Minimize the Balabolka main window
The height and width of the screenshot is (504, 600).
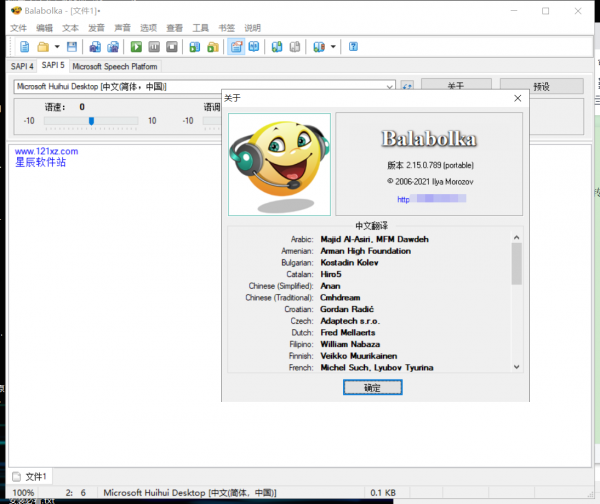tap(514, 11)
